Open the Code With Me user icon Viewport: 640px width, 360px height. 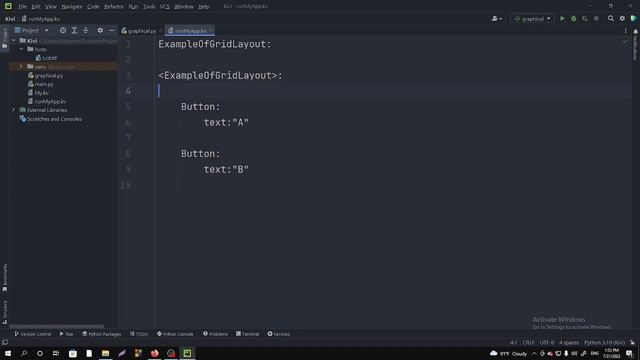pyautogui.click(x=496, y=19)
